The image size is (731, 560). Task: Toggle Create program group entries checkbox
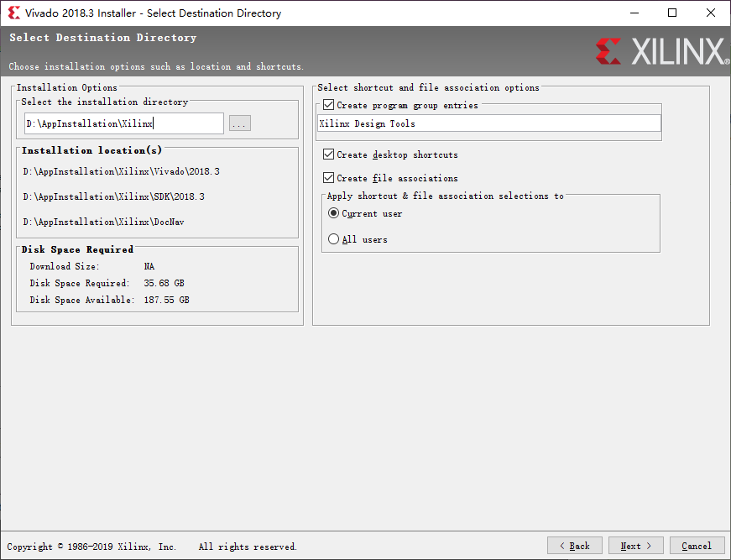329,105
